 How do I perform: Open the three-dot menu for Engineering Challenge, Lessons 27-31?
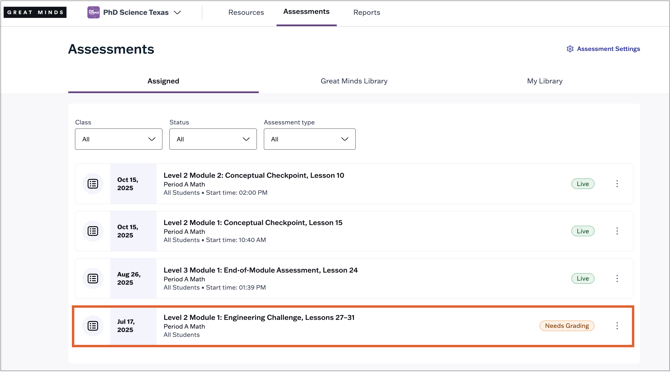coord(617,326)
